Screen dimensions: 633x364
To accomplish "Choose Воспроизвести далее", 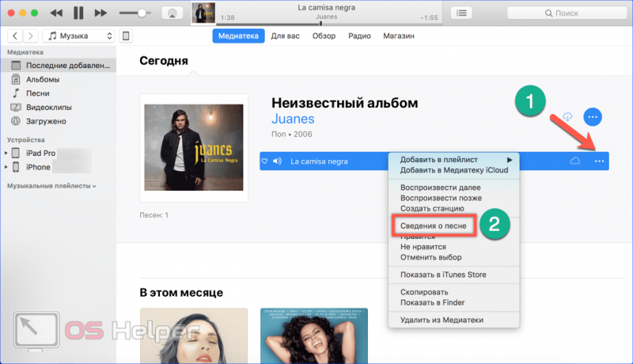I will point(453,188).
